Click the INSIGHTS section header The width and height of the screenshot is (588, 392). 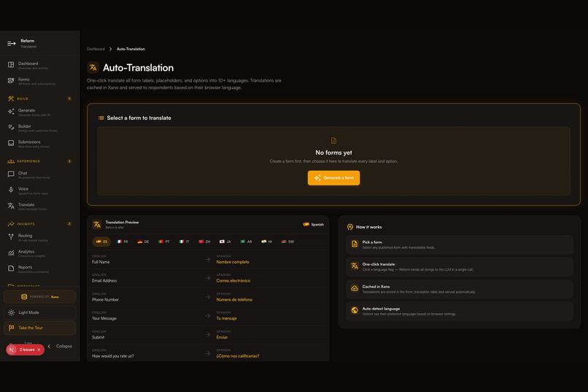tap(39, 224)
